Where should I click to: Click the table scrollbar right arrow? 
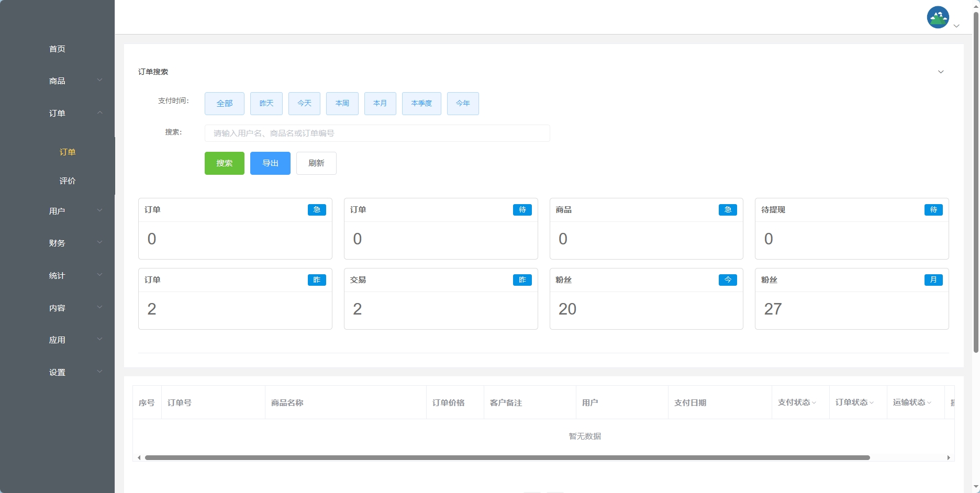tap(949, 457)
